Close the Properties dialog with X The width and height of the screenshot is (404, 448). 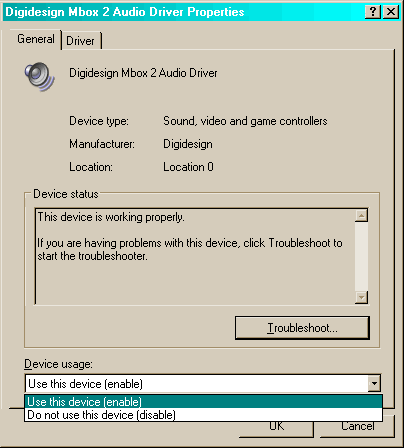tap(391, 12)
